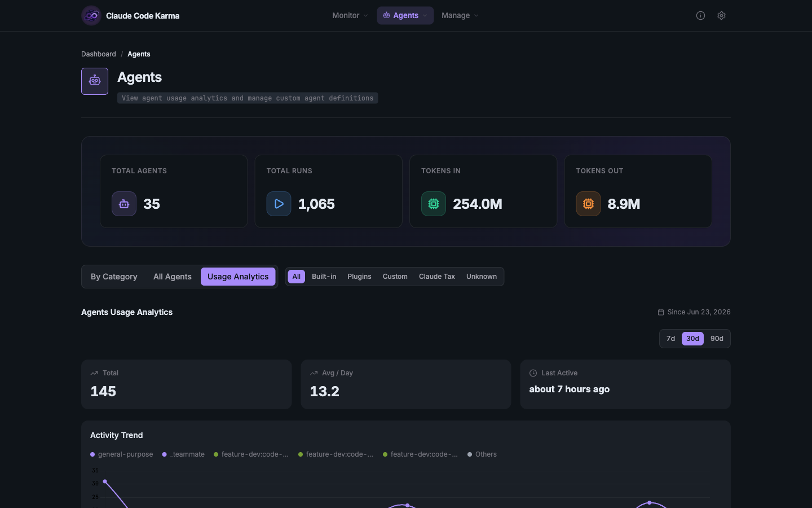This screenshot has width=812, height=508.
Task: Switch to By Category tab
Action: (114, 277)
